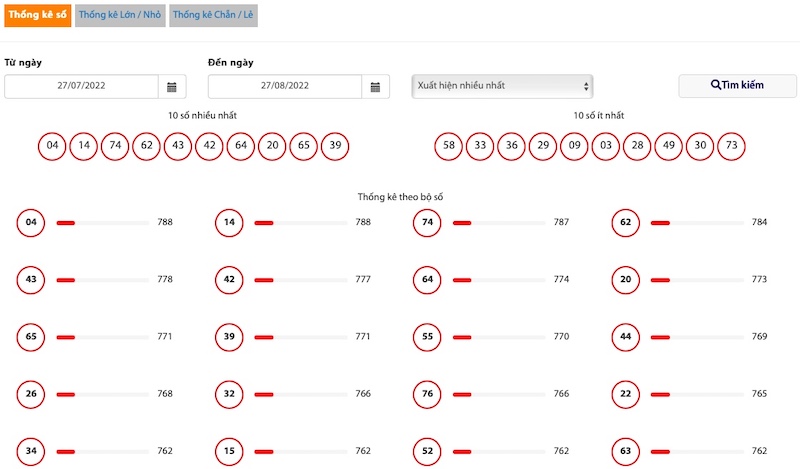Click the '10 số nhiều nhất' heading
The width and height of the screenshot is (800, 469).
click(x=203, y=115)
